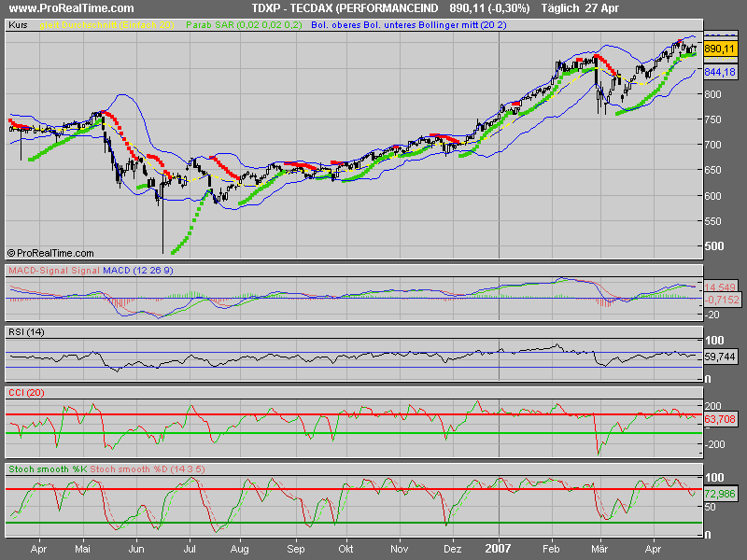Image resolution: width=747 pixels, height=560 pixels.
Task: Click the 59,744 RSI value tag
Action: (x=720, y=357)
